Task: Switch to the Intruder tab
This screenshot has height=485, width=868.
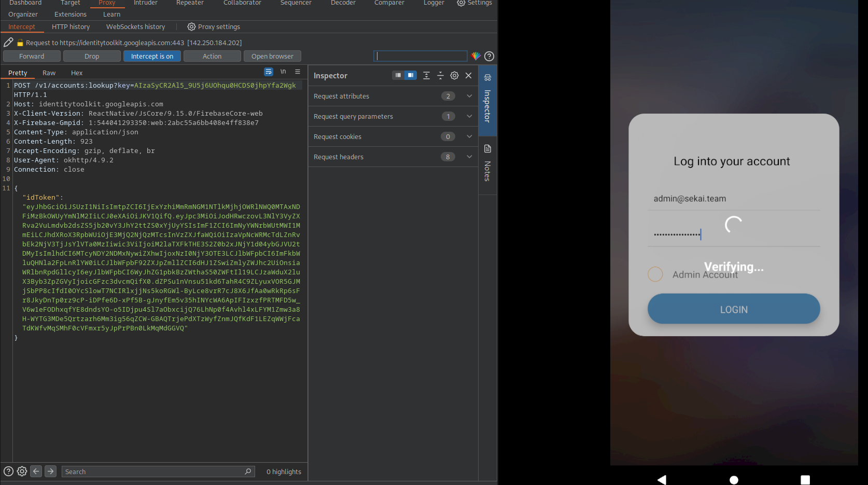Action: (x=145, y=3)
